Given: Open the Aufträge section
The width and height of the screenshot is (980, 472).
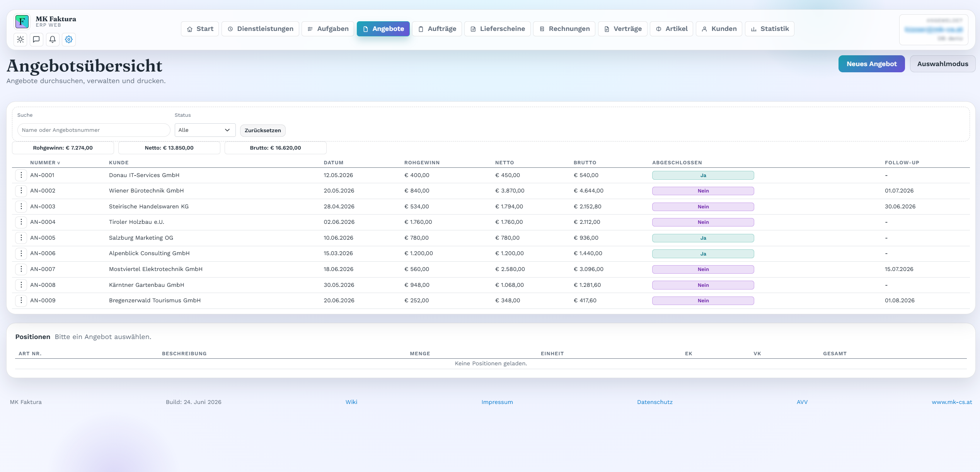Looking at the screenshot, I should coord(437,29).
